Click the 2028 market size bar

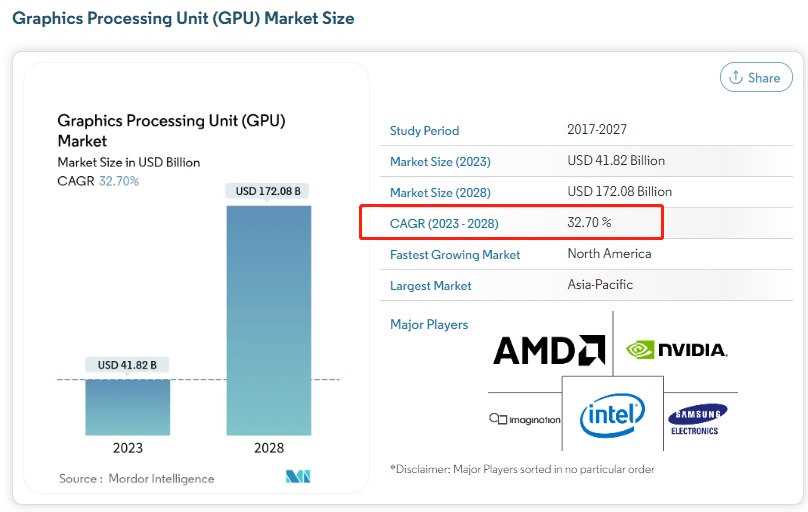[x=269, y=320]
